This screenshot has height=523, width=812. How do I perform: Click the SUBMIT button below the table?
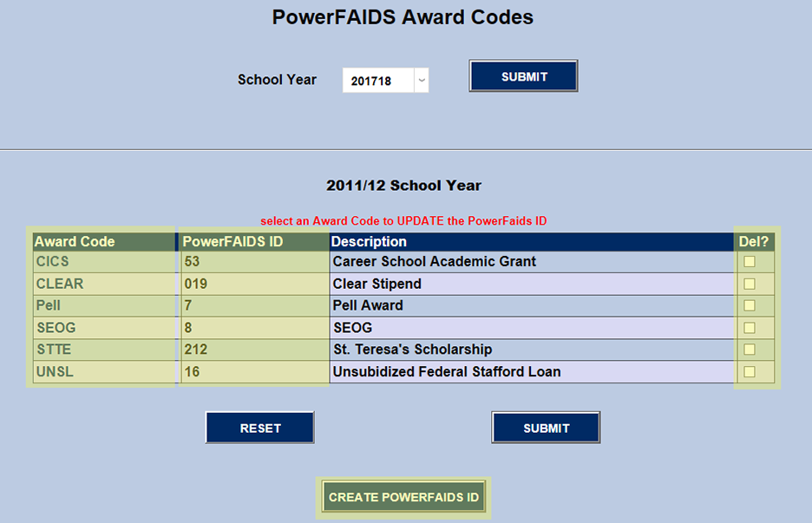tap(545, 427)
